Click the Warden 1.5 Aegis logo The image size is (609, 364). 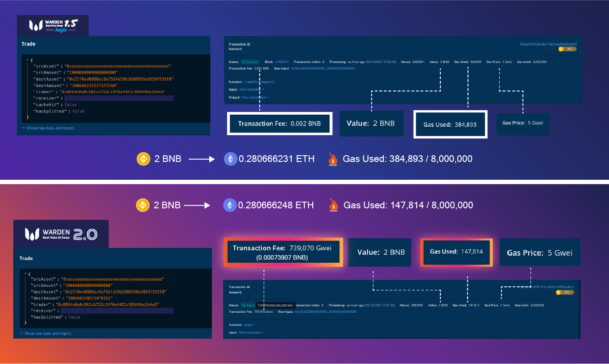53,25
